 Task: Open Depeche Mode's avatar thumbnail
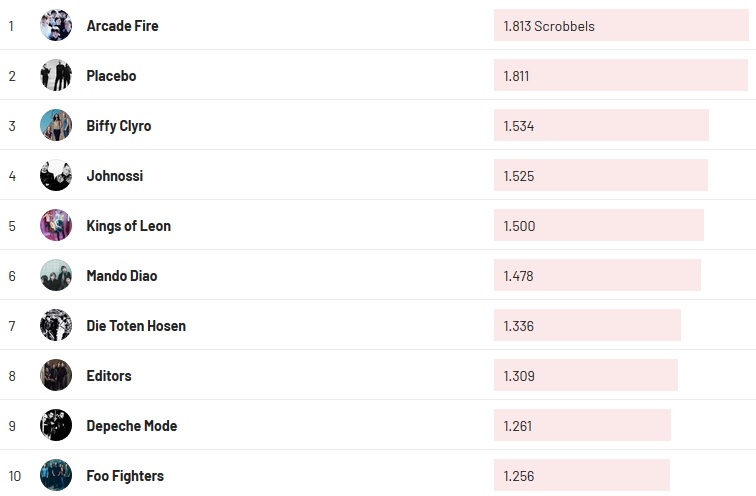click(56, 425)
